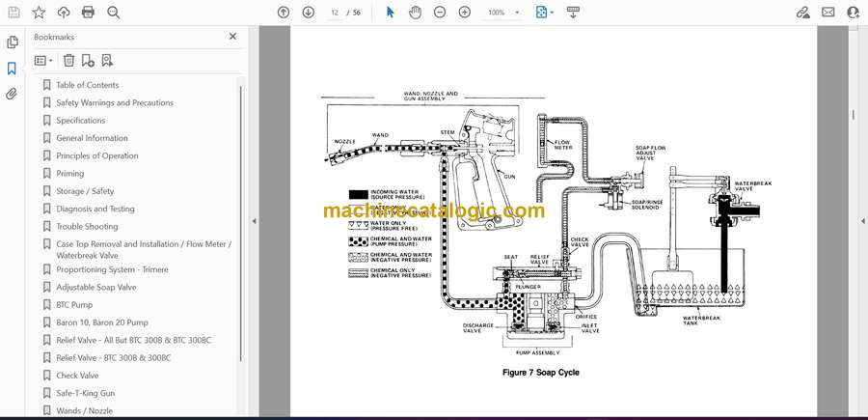Screen dimensions: 868x420
Task: Open Diagnosis and Testing bookmark
Action: click(95, 209)
